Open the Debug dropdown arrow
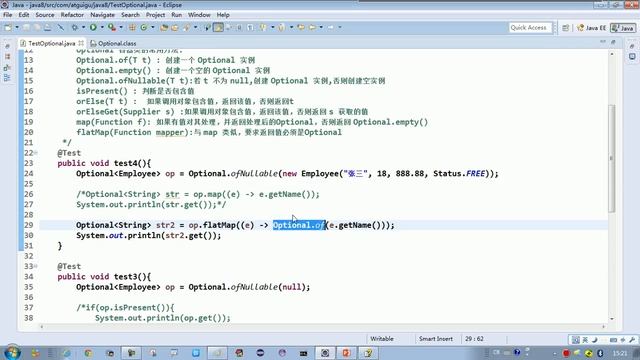Viewport: 640px width, 360px height. pyautogui.click(x=83, y=27)
